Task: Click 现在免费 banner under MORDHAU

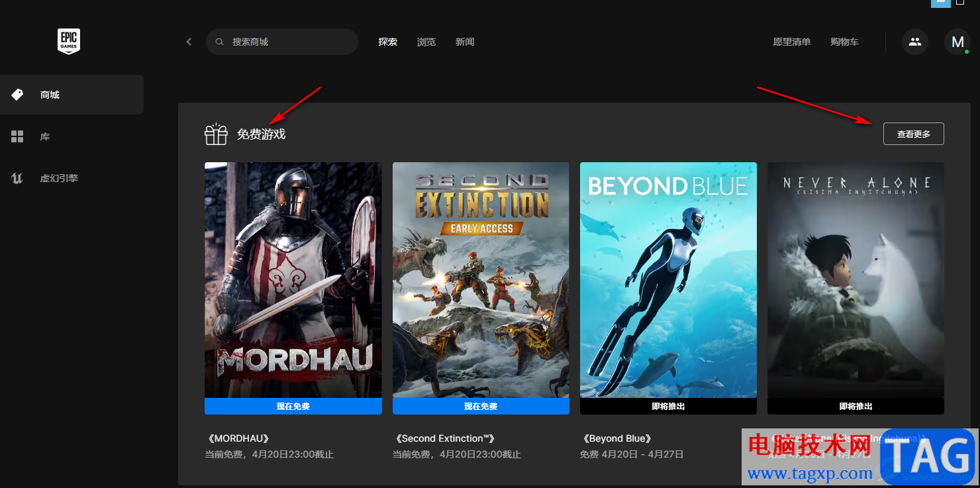Action: (x=293, y=406)
